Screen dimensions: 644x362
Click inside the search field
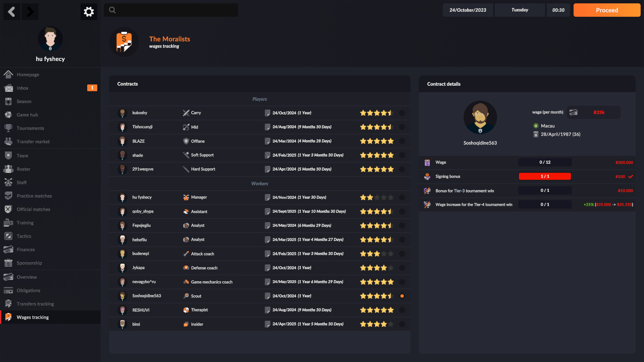tap(171, 10)
